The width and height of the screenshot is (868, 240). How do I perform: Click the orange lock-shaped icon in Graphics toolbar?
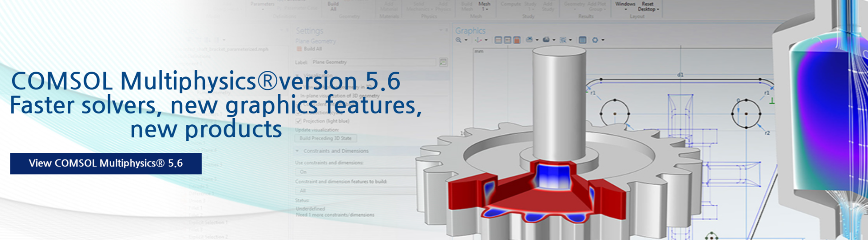coord(517,40)
